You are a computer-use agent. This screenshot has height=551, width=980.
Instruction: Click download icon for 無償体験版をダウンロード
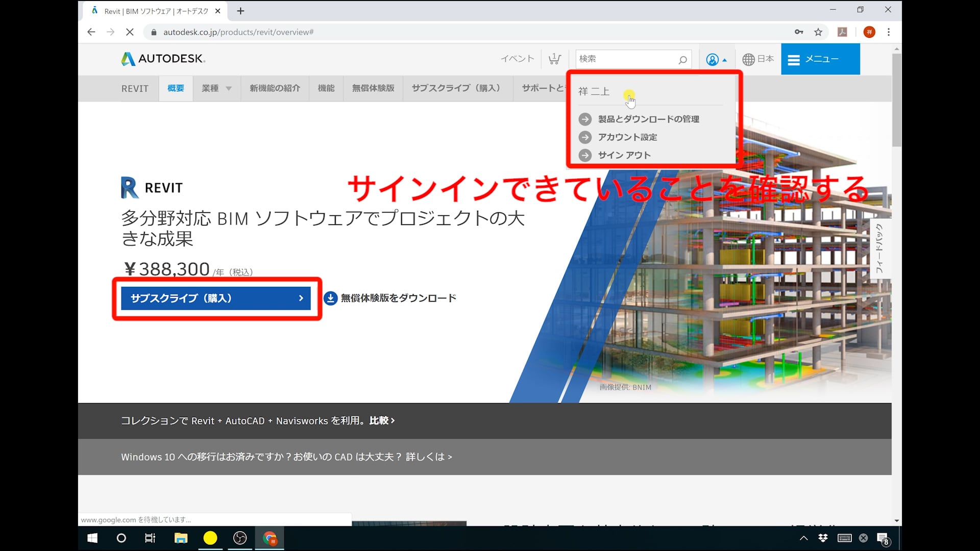point(330,298)
